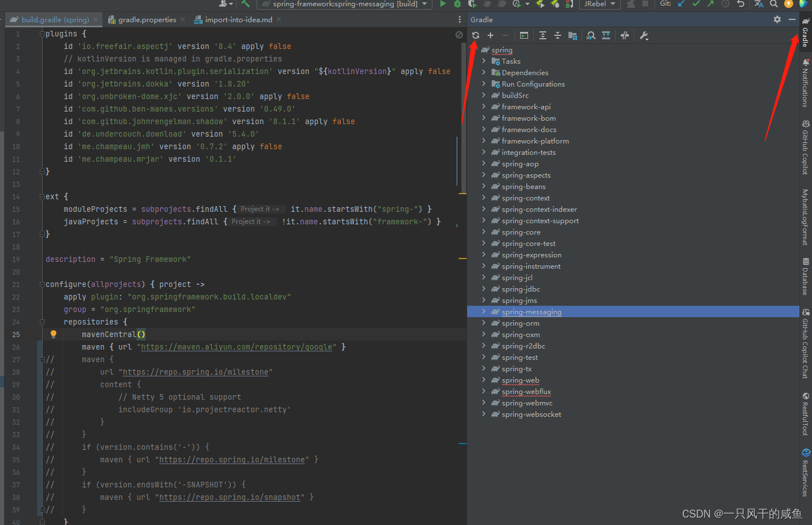Screen dimensions: 812x525
Task: Open the JRebel dropdown
Action: coord(600,4)
